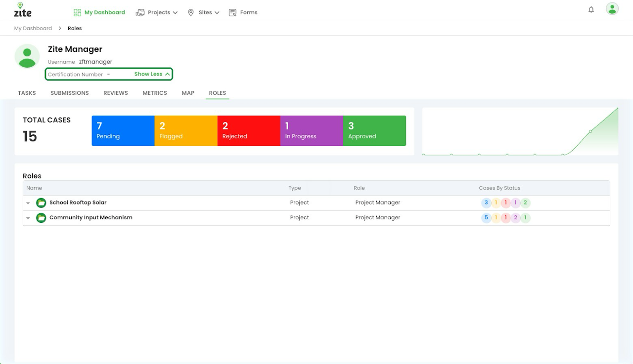
Task: Expand the Community Input Mechanism row
Action: [28, 218]
